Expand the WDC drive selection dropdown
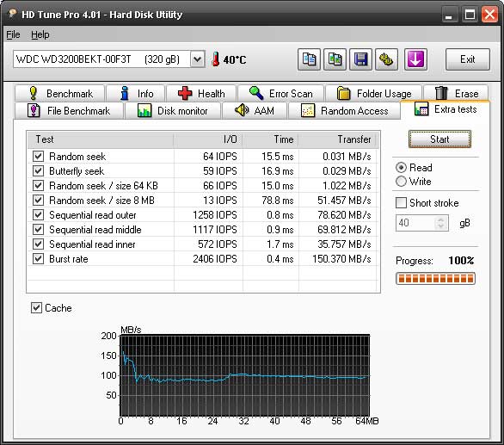Viewport: 504px width, 445px height. [197, 59]
